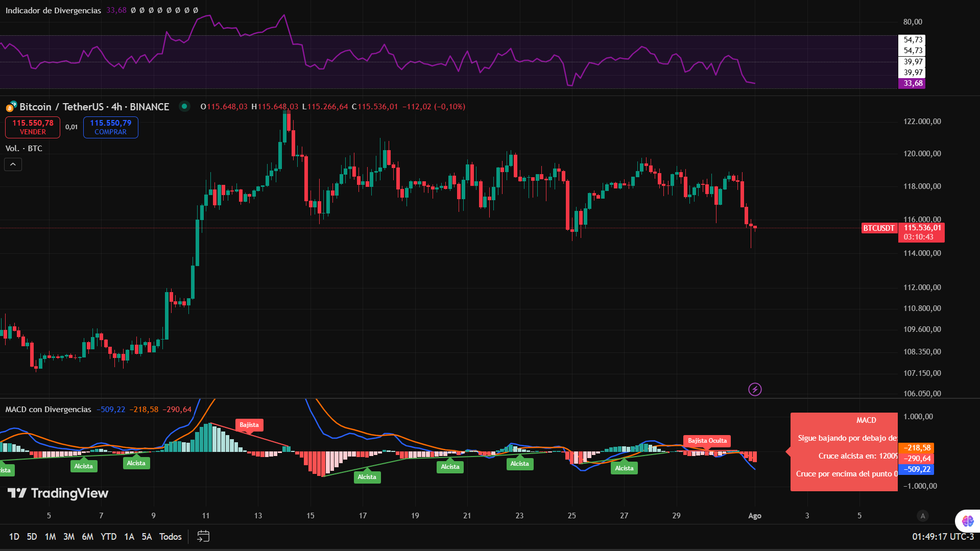Click the 108.350,00 price scale value
Screen dimensions: 980x551
[922, 352]
